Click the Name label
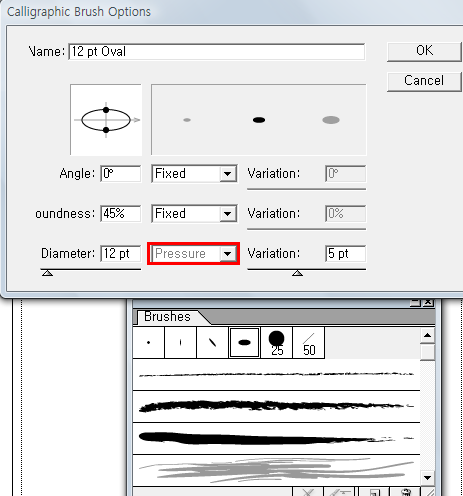The width and height of the screenshot is (463, 496). 47,52
